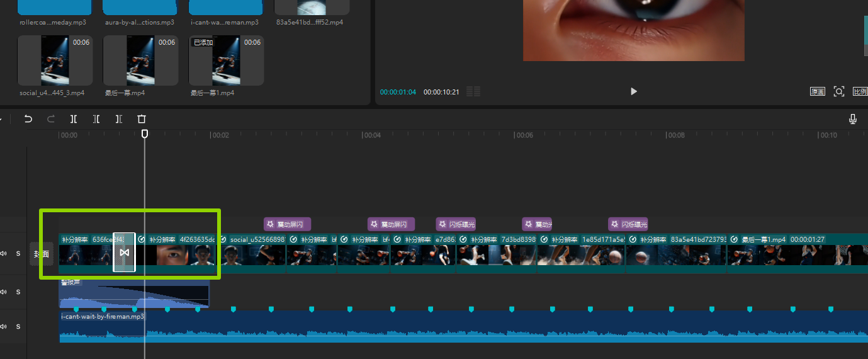Select the first 震动屏闪 effect block on timeline
Screen dimensions: 868x359
click(287, 224)
